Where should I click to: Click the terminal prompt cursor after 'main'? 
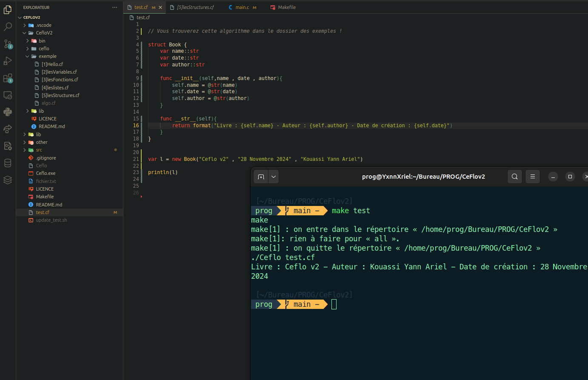[334, 304]
